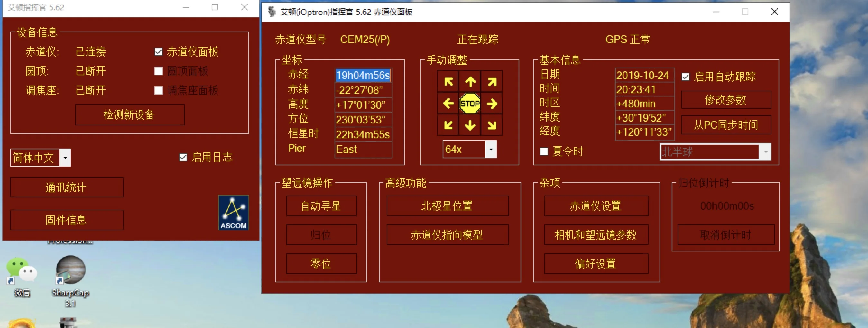
Task: Slew the mount down with south arrow
Action: click(x=470, y=125)
